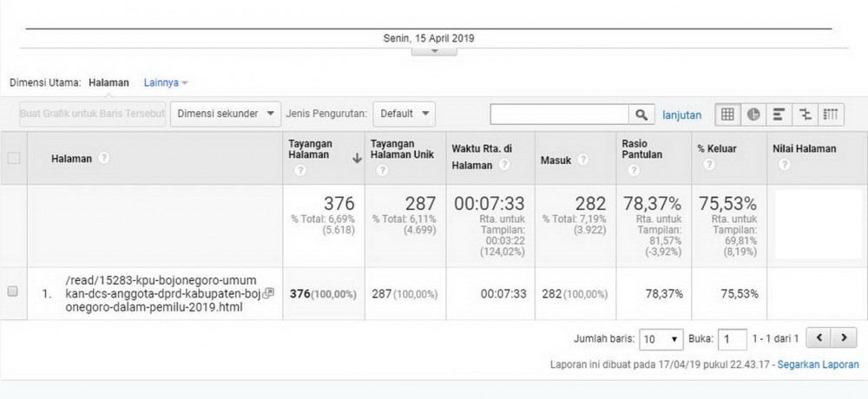
Task: Select the Halaman primary dimension
Action: point(108,82)
